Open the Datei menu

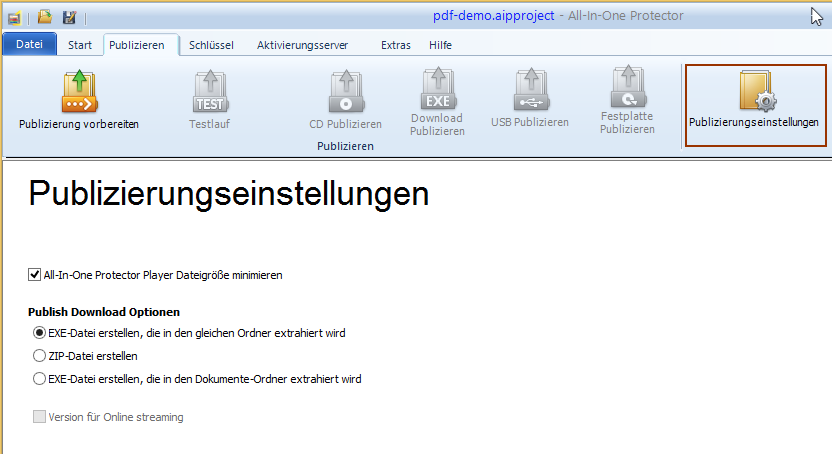click(29, 45)
